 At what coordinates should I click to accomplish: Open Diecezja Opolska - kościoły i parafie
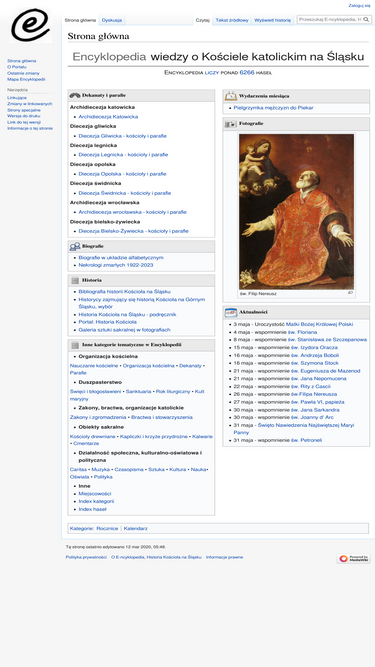point(122,174)
